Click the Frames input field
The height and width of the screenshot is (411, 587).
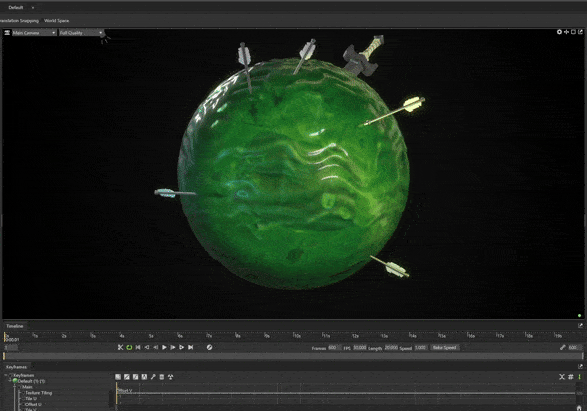coord(334,348)
